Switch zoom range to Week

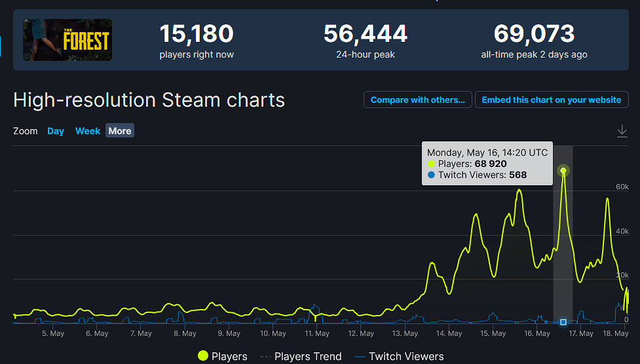[88, 131]
